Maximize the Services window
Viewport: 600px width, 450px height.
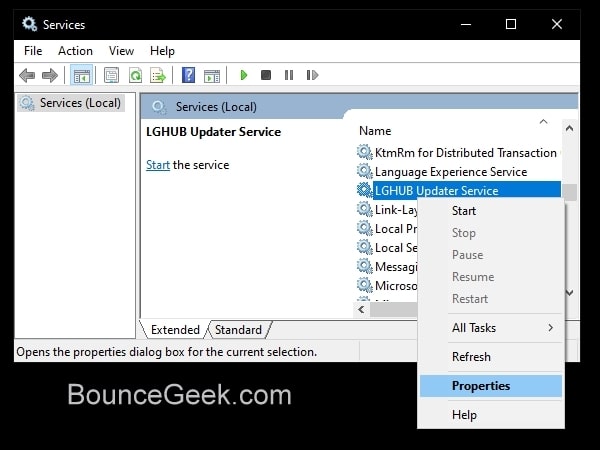pyautogui.click(x=511, y=24)
